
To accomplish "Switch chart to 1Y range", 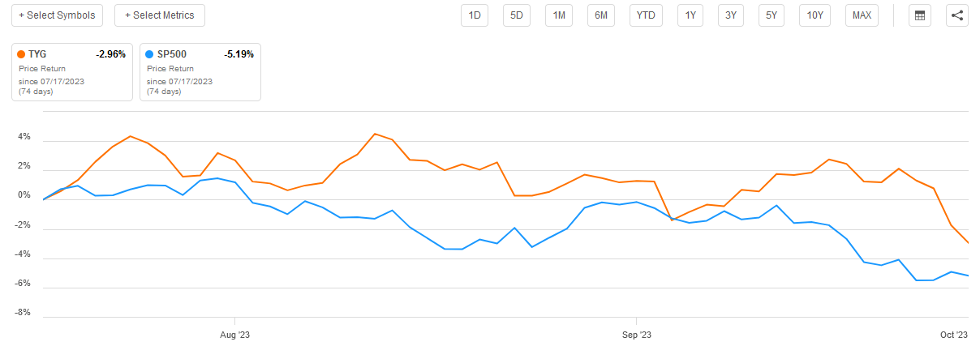I will (x=690, y=15).
